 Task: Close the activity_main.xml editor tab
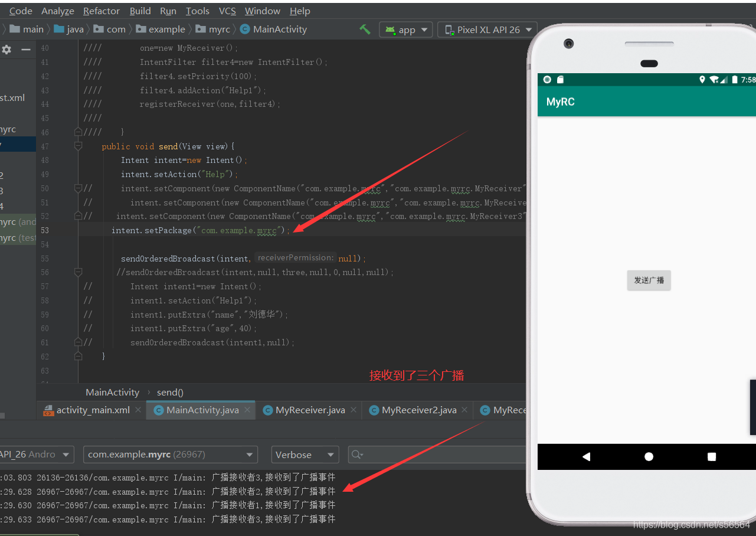(x=138, y=410)
